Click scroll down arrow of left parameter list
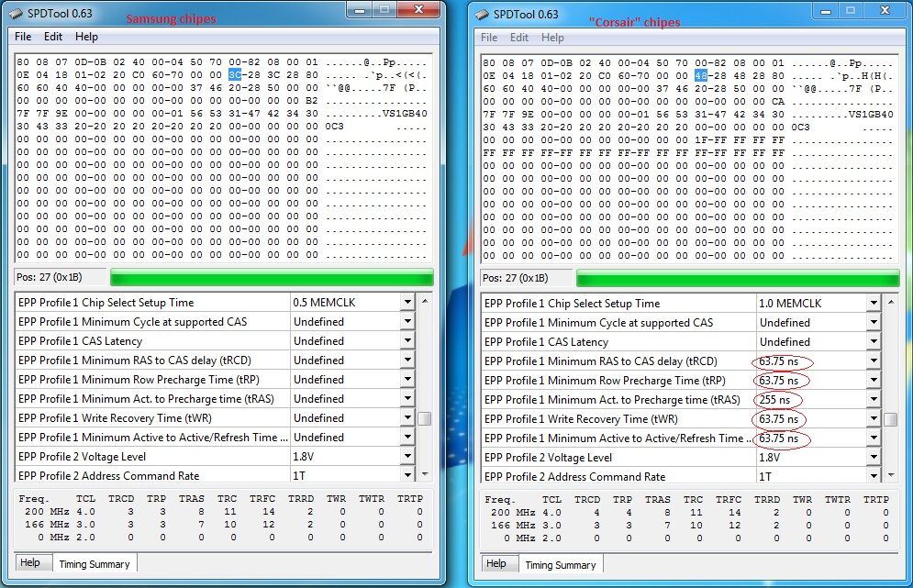The image size is (913, 588). [x=425, y=474]
